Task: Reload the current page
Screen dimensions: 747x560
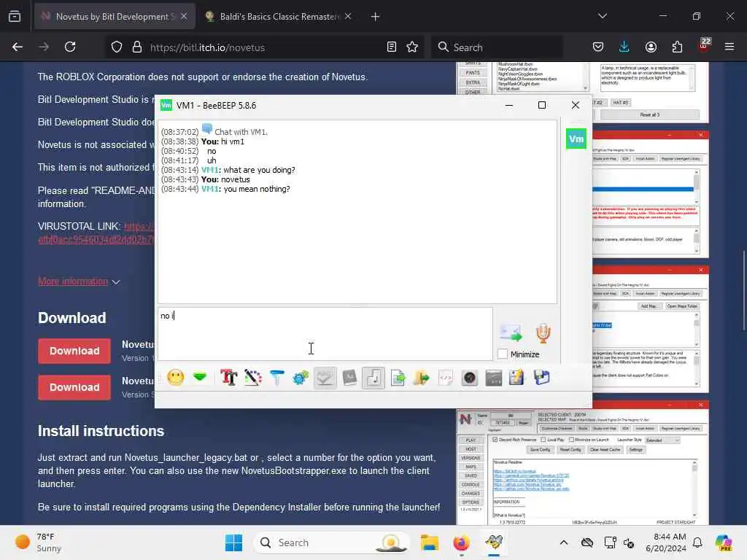Action: click(70, 47)
